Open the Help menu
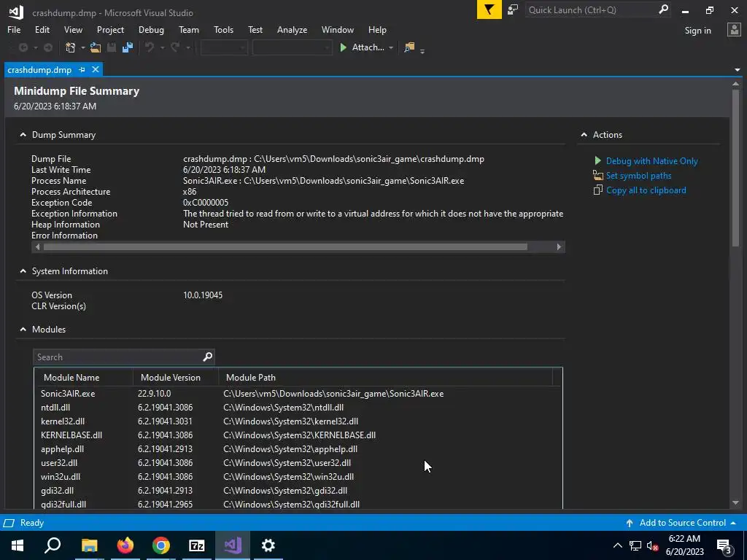Image resolution: width=747 pixels, height=560 pixels. [377, 29]
